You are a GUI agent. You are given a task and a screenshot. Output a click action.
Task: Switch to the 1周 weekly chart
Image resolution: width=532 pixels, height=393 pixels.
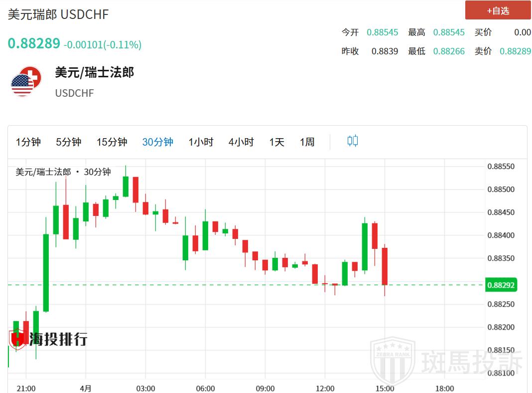307,142
